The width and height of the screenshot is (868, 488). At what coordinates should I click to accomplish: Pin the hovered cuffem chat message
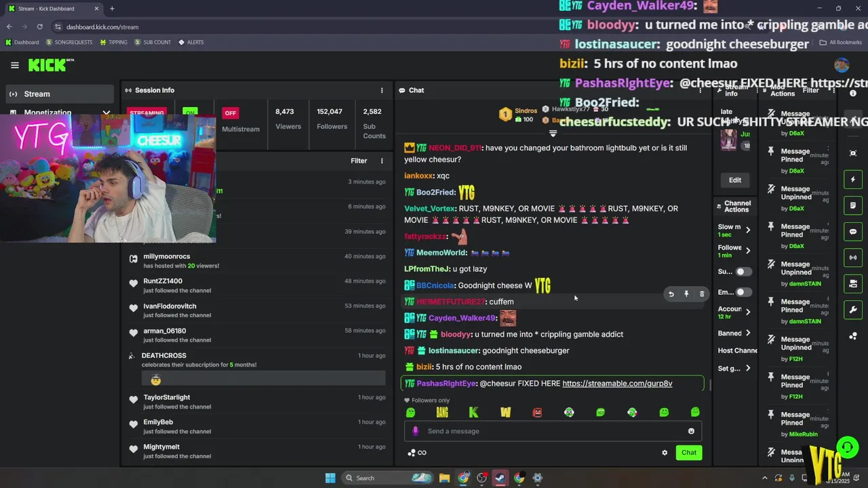click(686, 294)
